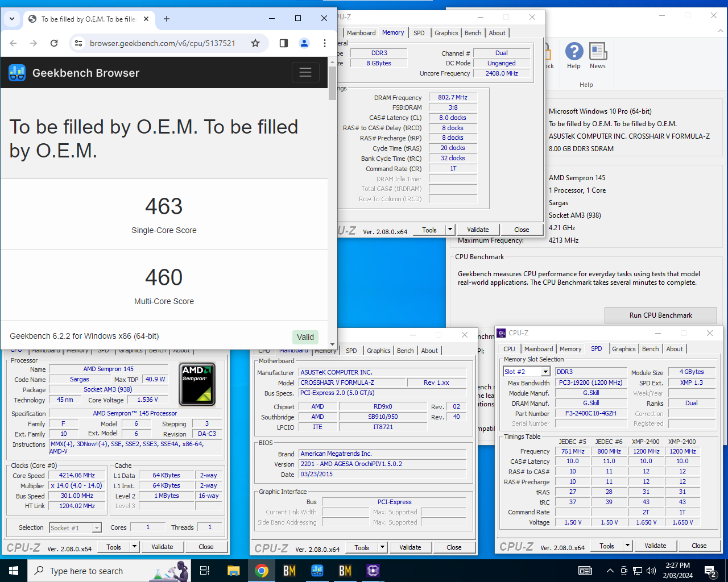Click the CPU-Z title bar icon of SPD window

(501, 333)
